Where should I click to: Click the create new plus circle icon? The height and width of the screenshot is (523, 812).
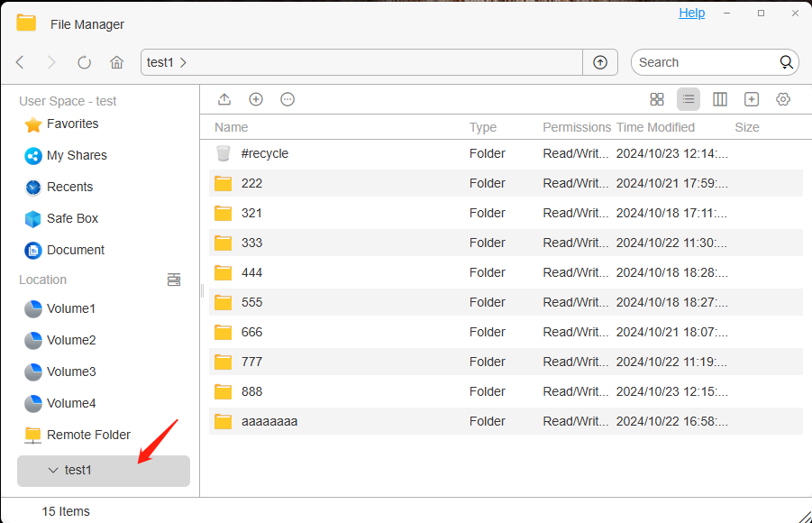pyautogui.click(x=256, y=99)
